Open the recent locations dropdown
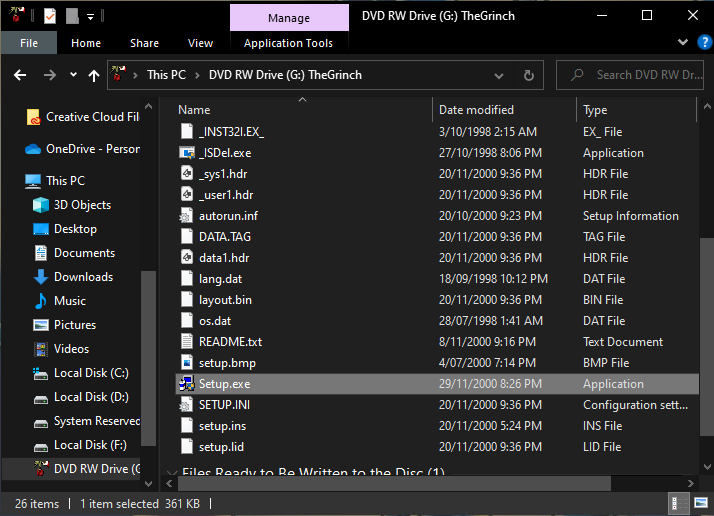Viewport: 714px width, 516px height. pos(73,75)
